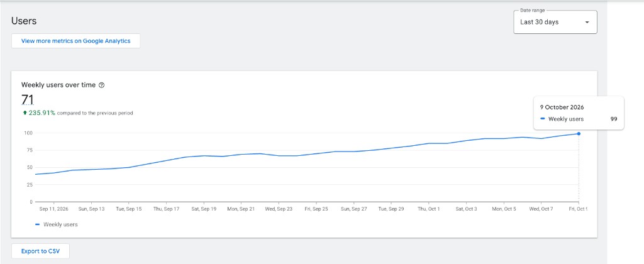Click the Weekly users over time title
Image resolution: width=644 pixels, height=264 pixels.
pyautogui.click(x=58, y=85)
